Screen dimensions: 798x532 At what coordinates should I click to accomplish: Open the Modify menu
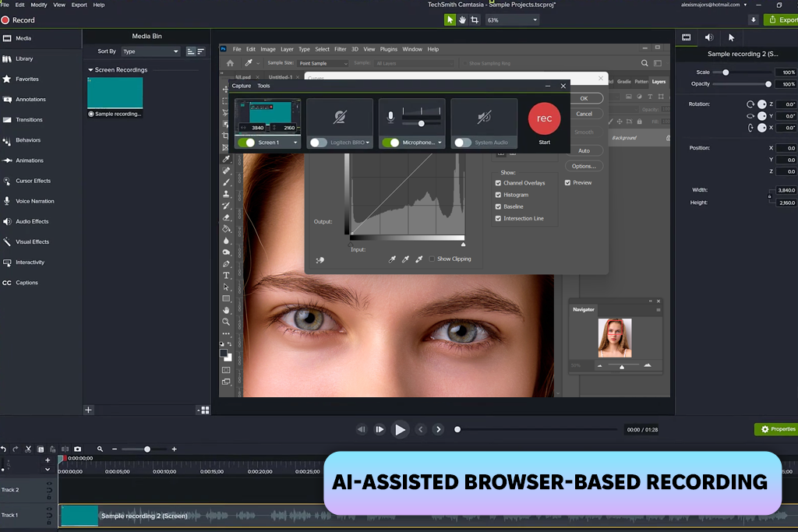[39, 5]
